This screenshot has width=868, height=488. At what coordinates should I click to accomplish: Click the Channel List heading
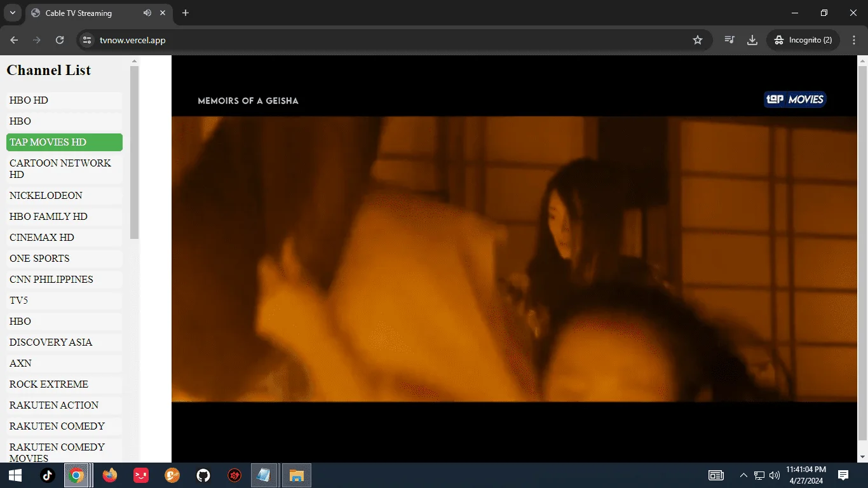49,71
